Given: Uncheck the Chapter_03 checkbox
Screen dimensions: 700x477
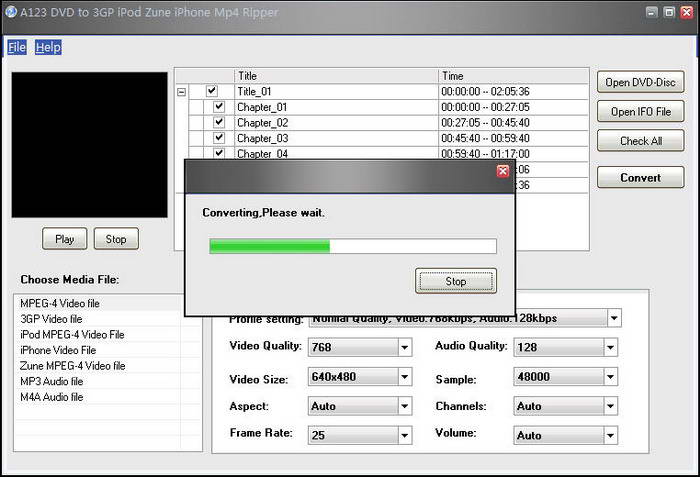Looking at the screenshot, I should click(219, 138).
